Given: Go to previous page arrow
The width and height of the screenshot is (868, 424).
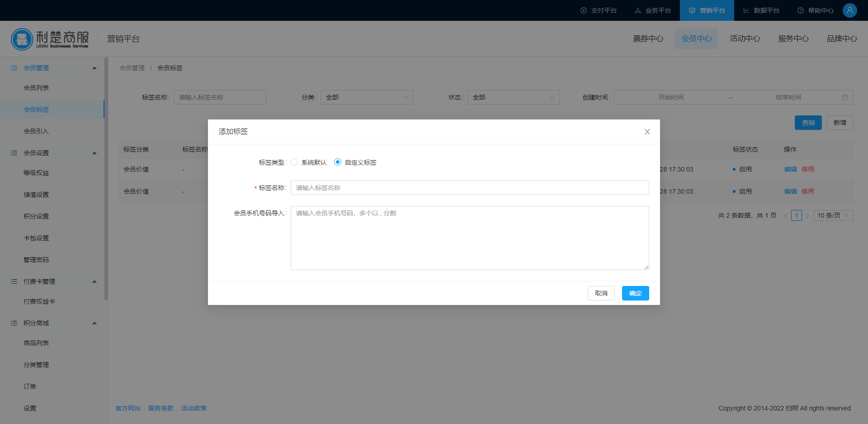Looking at the screenshot, I should tap(786, 215).
